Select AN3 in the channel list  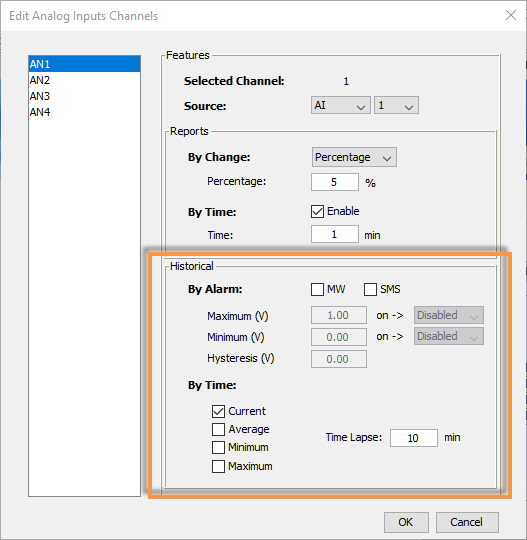(x=84, y=96)
